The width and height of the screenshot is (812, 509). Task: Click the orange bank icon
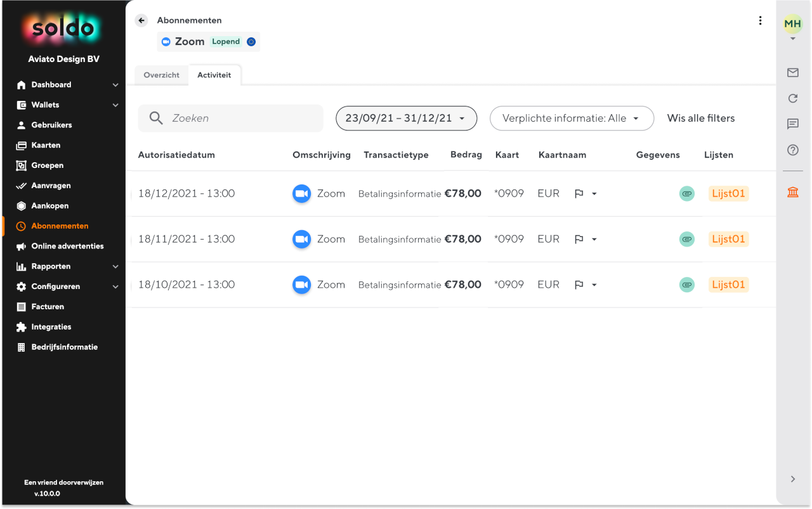[x=792, y=192]
